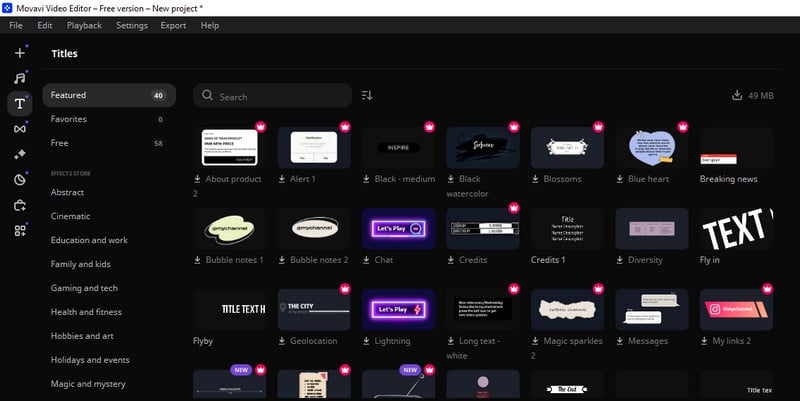The width and height of the screenshot is (800, 401).
Task: Download the Alert 1 title
Action: [x=282, y=179]
